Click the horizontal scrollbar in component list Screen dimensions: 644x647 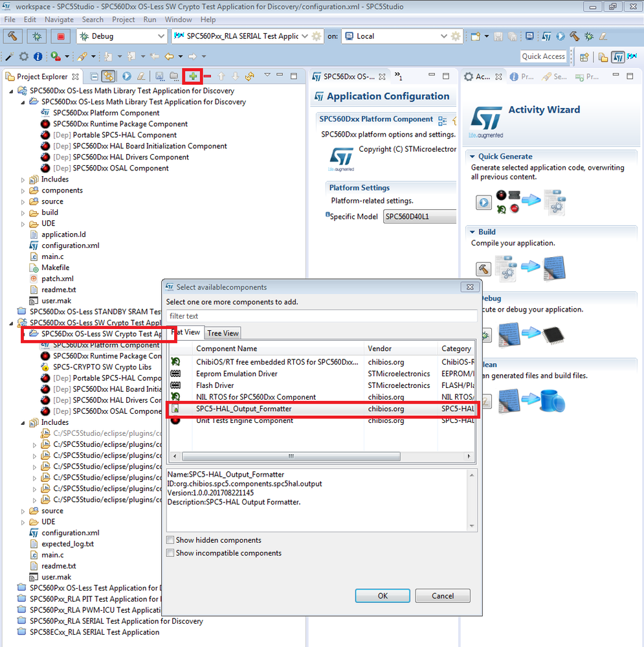coord(291,457)
